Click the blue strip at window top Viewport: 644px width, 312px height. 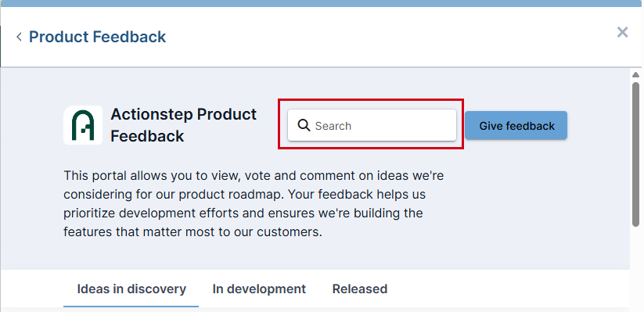[322, 3]
